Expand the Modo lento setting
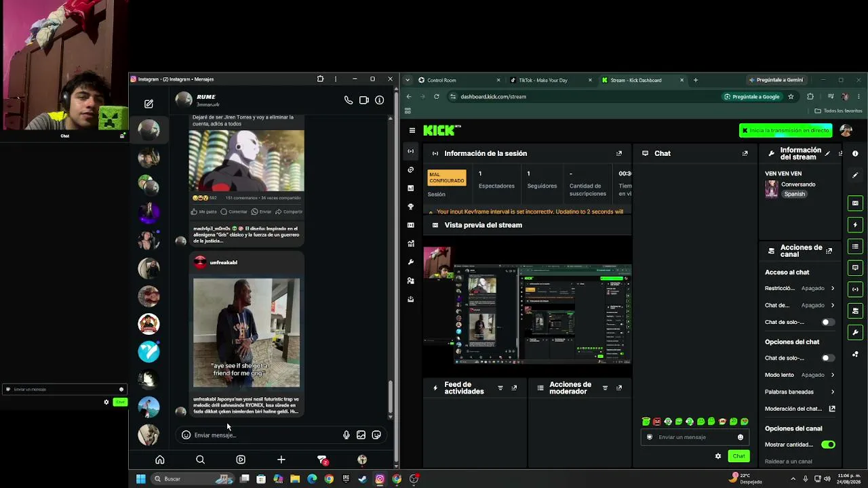The width and height of the screenshot is (868, 488). pyautogui.click(x=800, y=375)
